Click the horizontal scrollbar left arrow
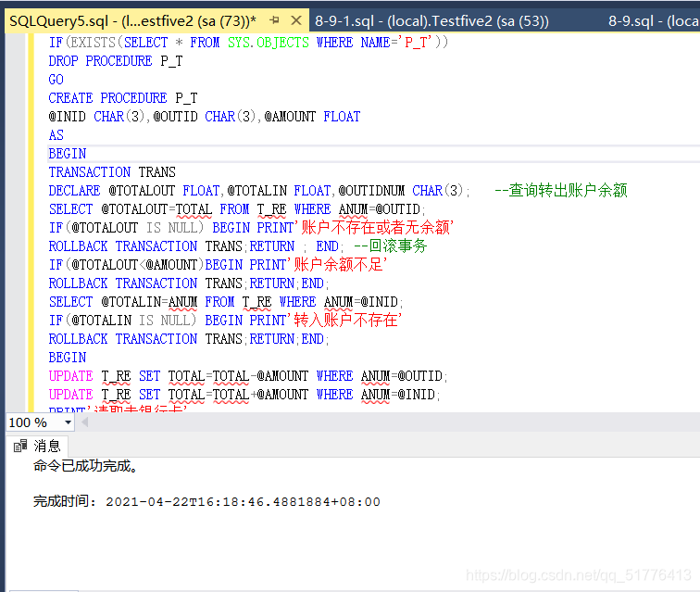The image size is (700, 592). pyautogui.click(x=85, y=422)
